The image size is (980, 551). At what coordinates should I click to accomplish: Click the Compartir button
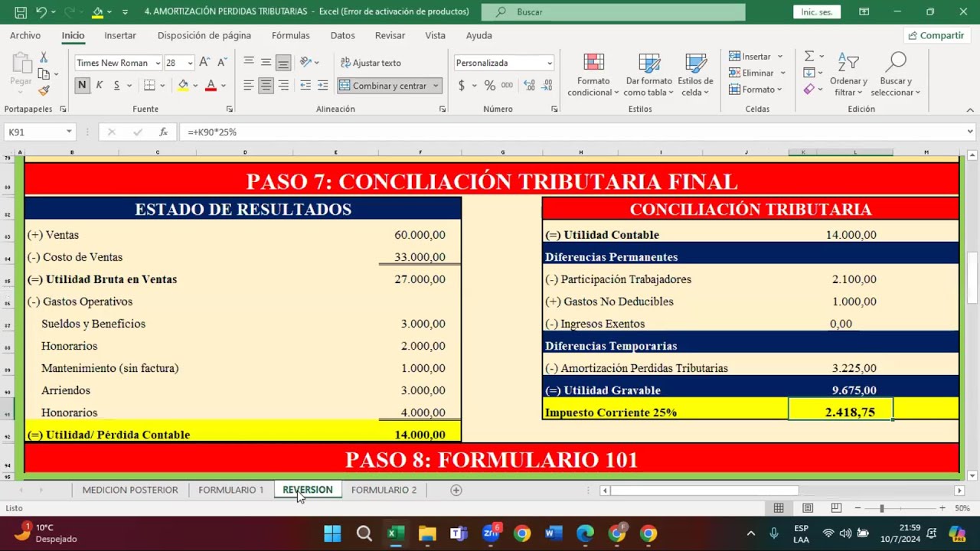936,35
